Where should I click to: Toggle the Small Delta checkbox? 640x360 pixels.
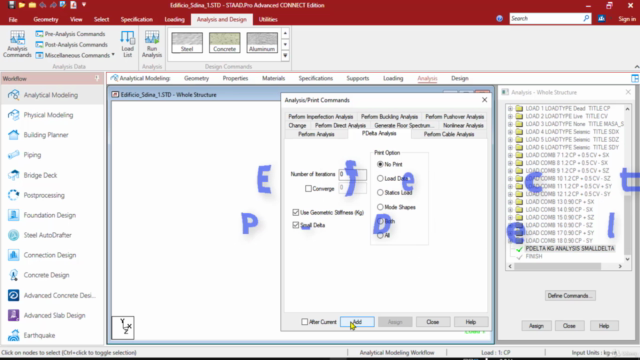(x=296, y=225)
